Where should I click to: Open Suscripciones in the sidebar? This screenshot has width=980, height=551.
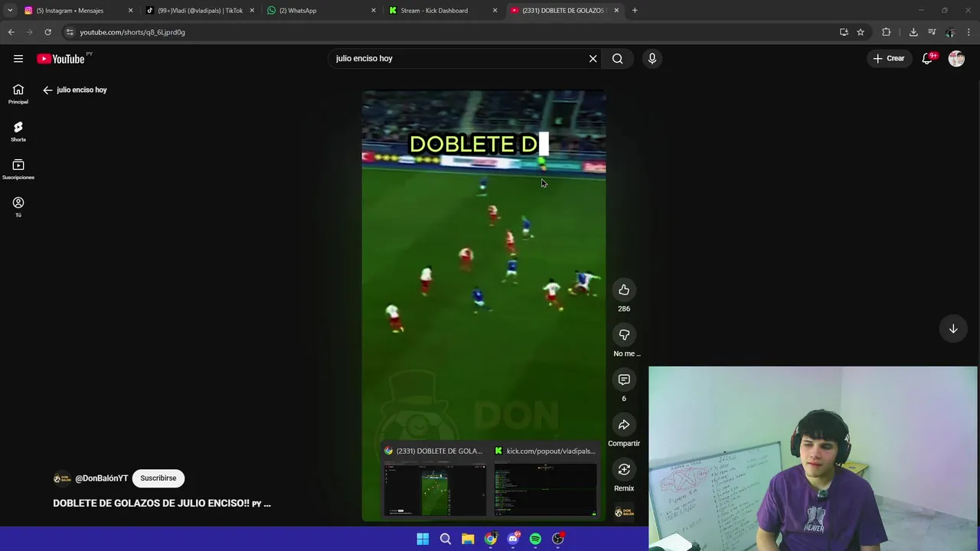click(x=18, y=169)
